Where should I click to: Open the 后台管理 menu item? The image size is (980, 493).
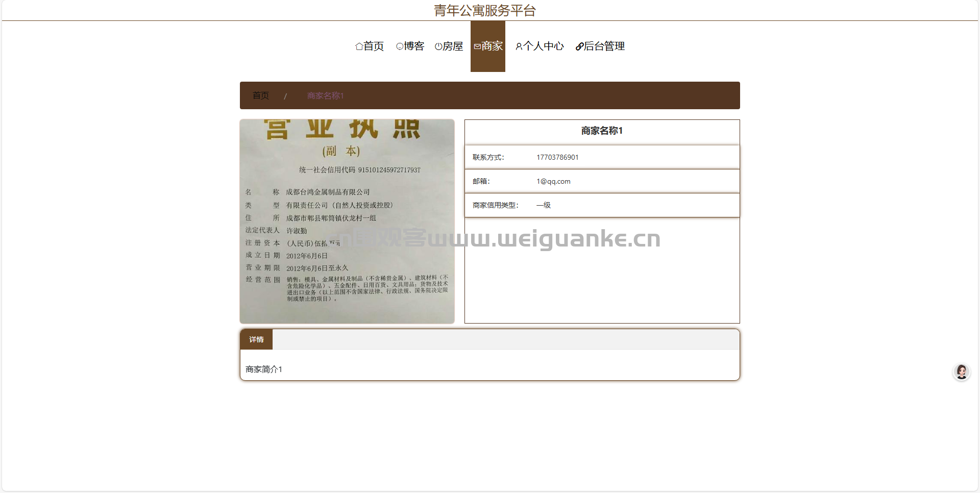[600, 46]
